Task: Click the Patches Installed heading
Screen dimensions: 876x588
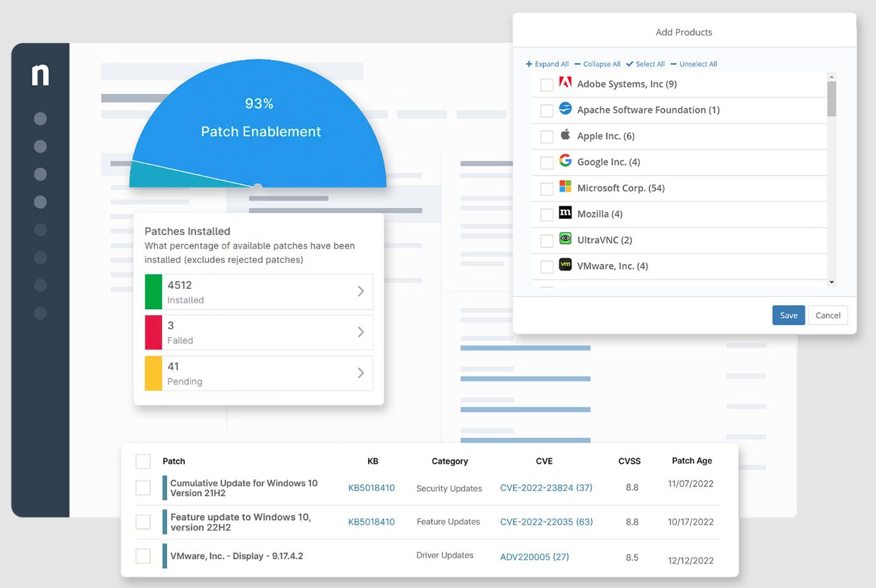Action: pyautogui.click(x=188, y=231)
